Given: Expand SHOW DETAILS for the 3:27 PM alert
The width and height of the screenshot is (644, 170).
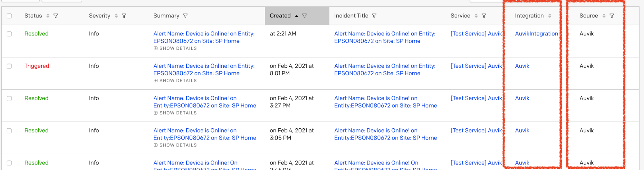Looking at the screenshot, I should coord(175,113).
